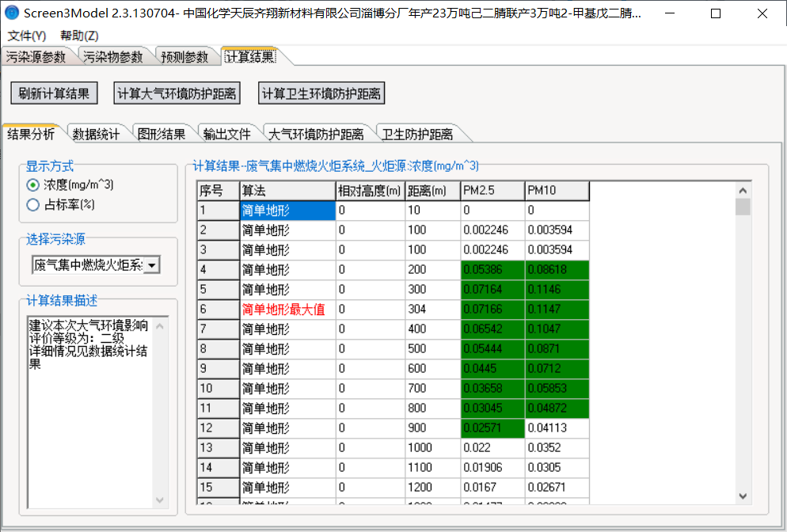Switch to the 输出文件 sub-tab
Image resolution: width=787 pixels, height=532 pixels.
point(227,134)
